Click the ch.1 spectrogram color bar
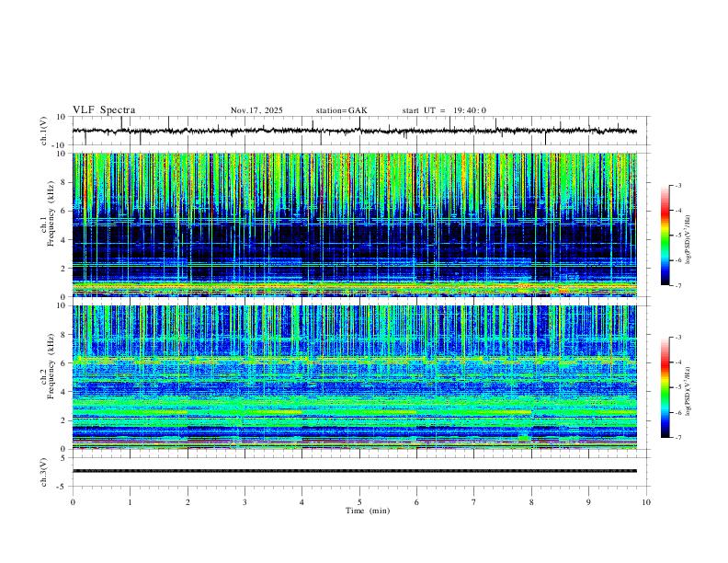 [x=665, y=236]
